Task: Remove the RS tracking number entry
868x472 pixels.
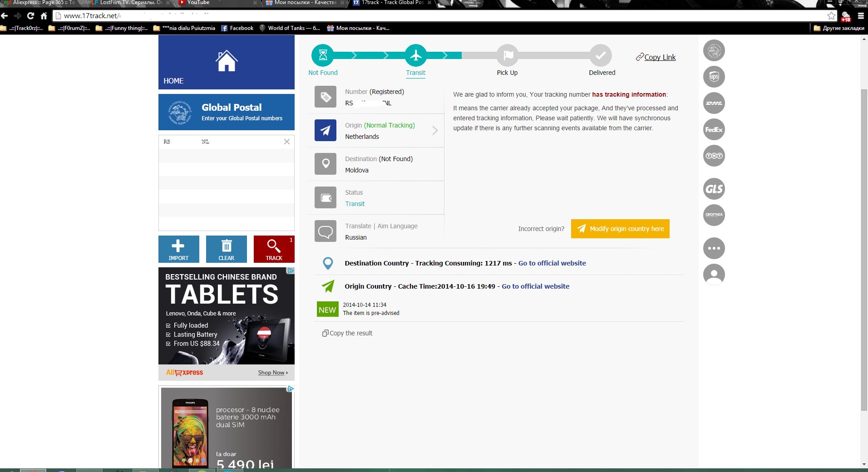Action: 286,142
